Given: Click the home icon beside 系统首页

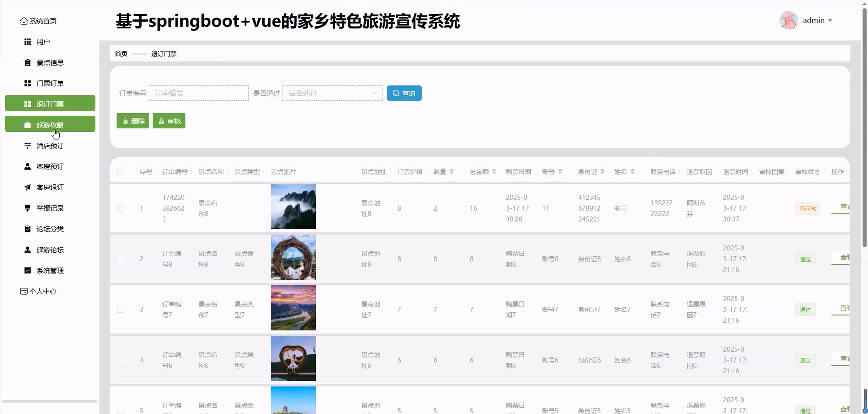Looking at the screenshot, I should pos(24,21).
